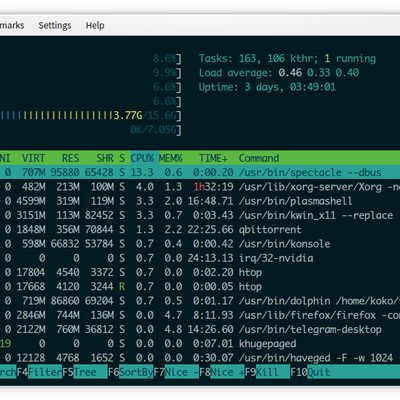The image size is (400, 400).
Task: Click the 13.3 CPU% value of spectacle
Action: 142,172
